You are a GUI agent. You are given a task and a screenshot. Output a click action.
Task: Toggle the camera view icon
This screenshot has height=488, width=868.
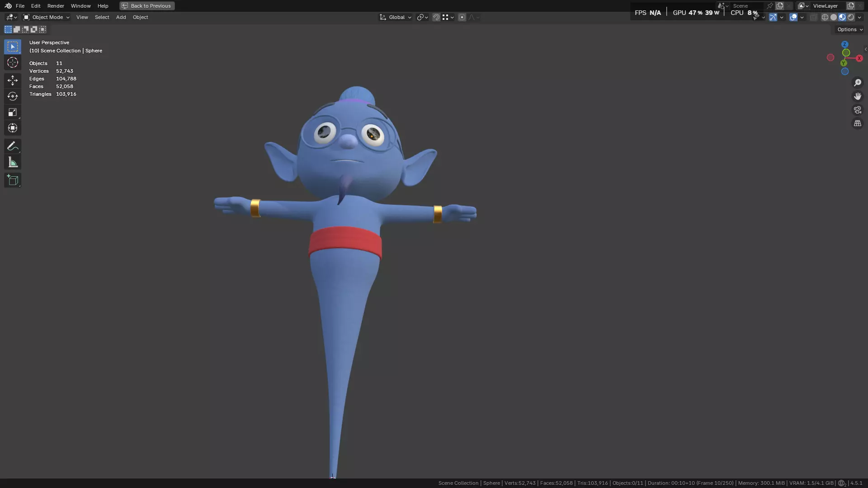point(857,110)
